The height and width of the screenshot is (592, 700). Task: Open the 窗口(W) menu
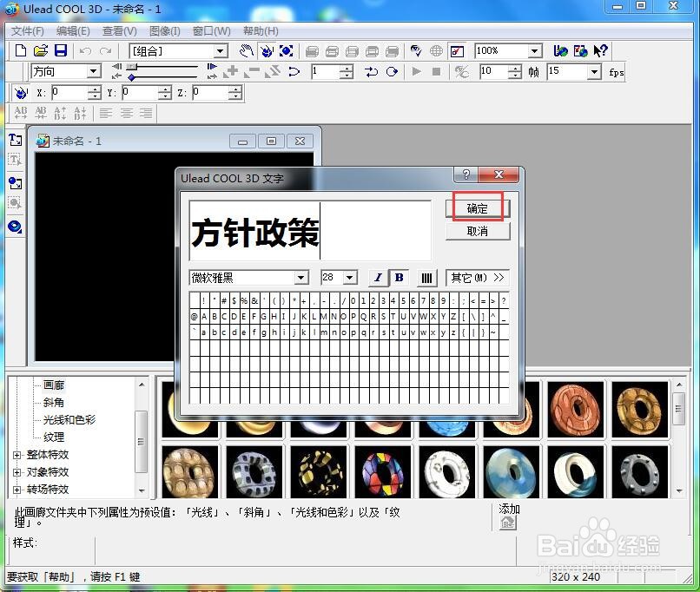click(212, 30)
